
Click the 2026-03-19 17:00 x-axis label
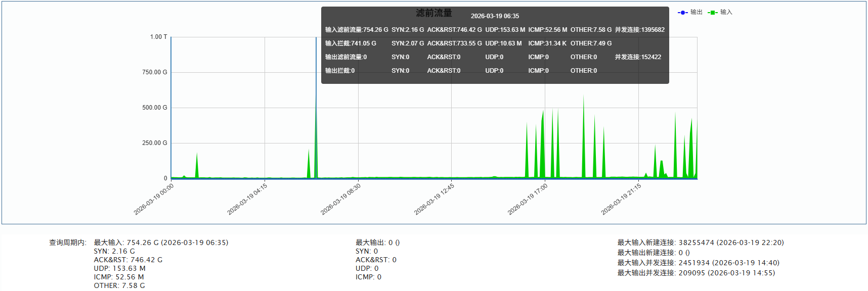(528, 199)
